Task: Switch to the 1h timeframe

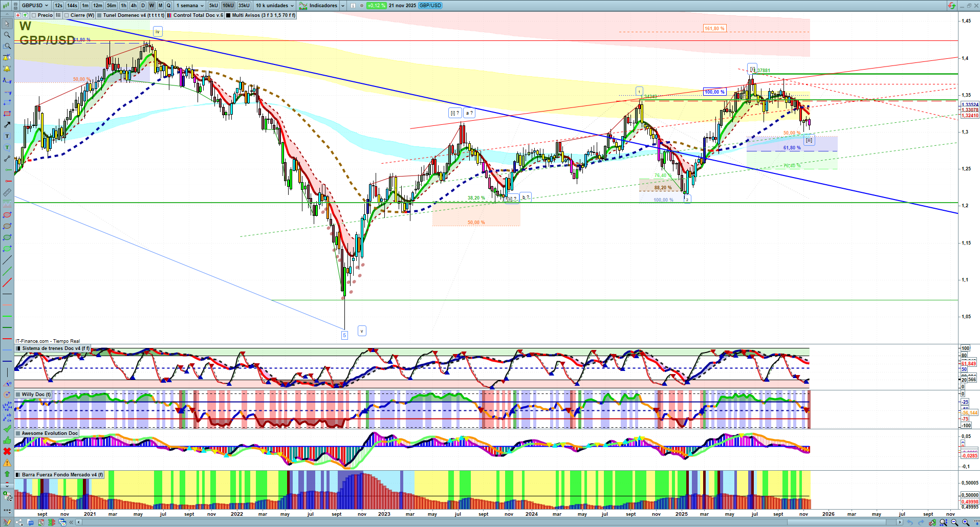Action: (x=123, y=6)
